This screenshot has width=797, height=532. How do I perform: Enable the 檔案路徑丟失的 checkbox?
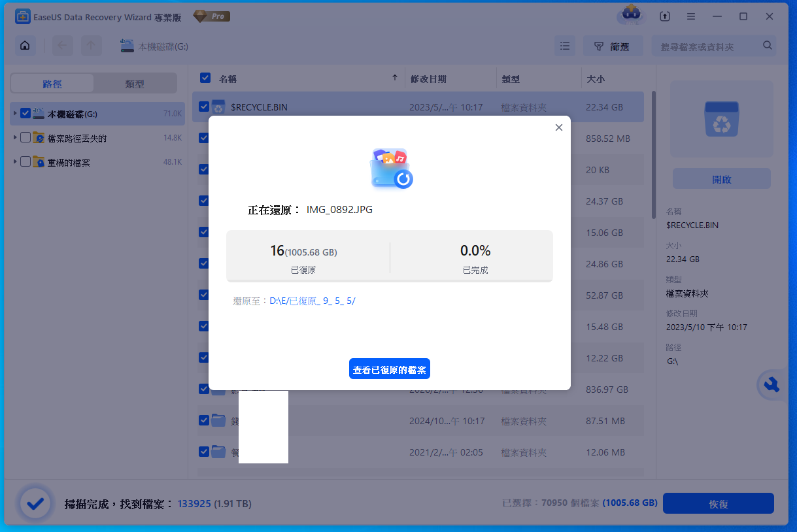tap(25, 138)
